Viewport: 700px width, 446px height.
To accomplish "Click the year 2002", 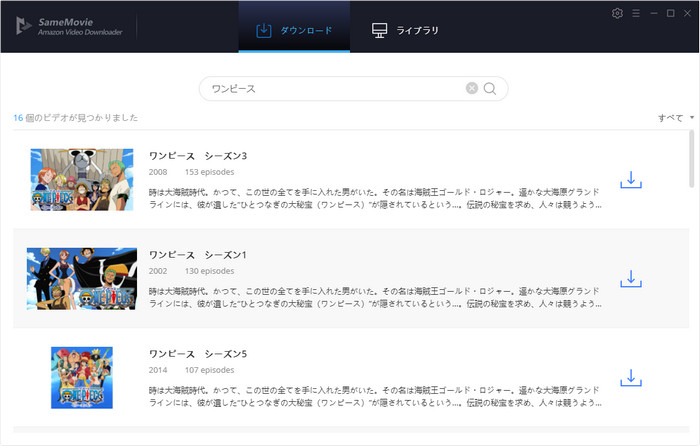I will pos(158,271).
